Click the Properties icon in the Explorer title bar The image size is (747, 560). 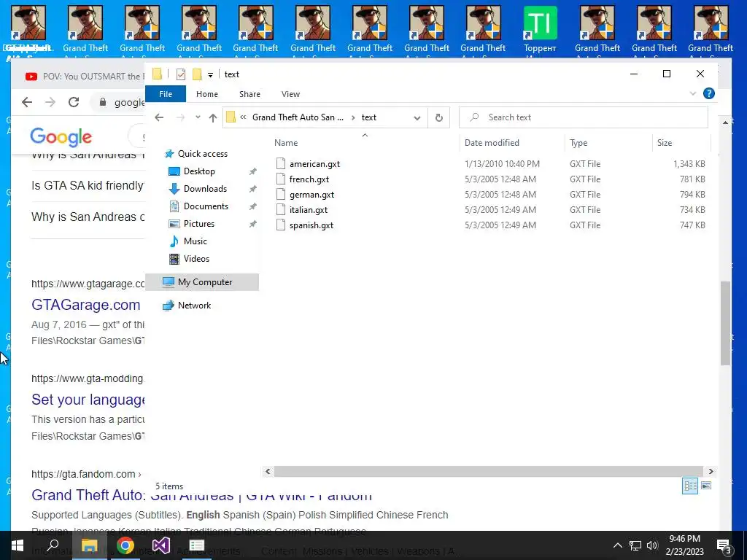[x=181, y=74]
